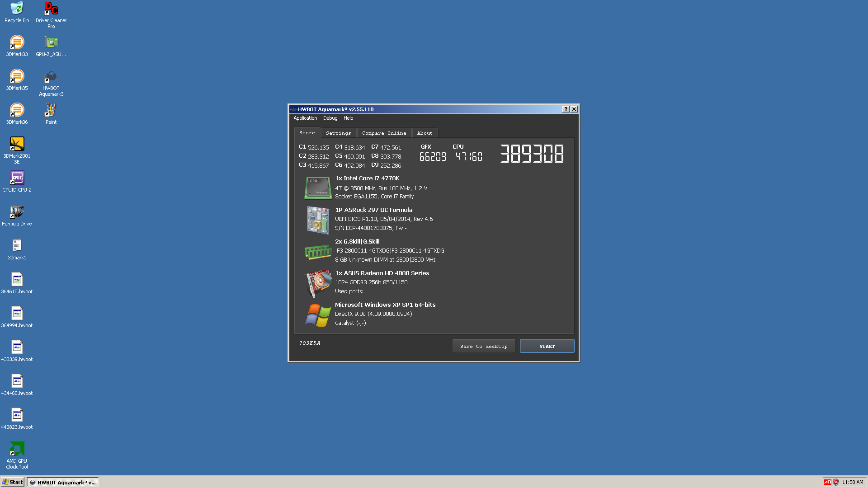Select the 364994.hwbot file icon
The height and width of the screenshot is (488, 868).
pyautogui.click(x=17, y=317)
